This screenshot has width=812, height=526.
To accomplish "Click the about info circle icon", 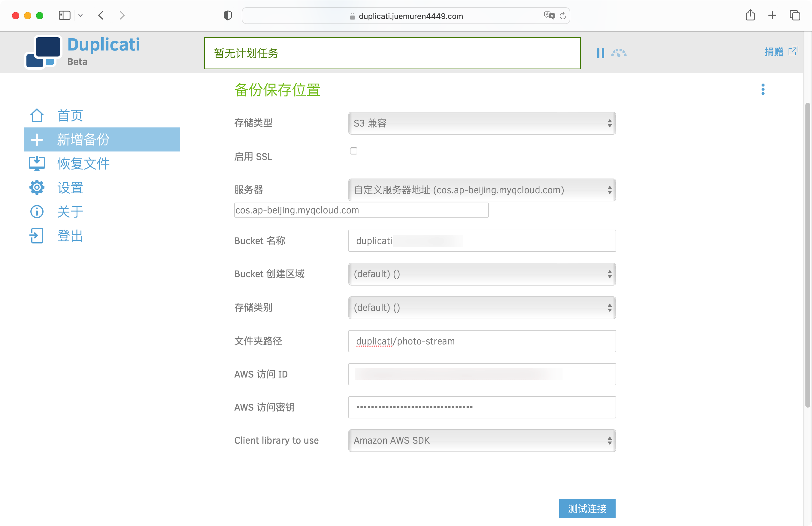I will click(x=37, y=212).
